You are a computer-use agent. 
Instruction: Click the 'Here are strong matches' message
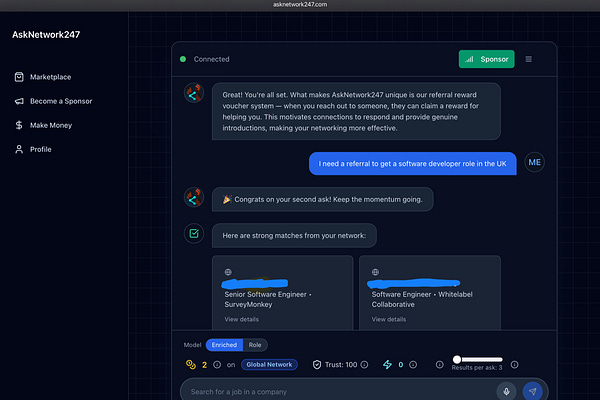point(294,236)
